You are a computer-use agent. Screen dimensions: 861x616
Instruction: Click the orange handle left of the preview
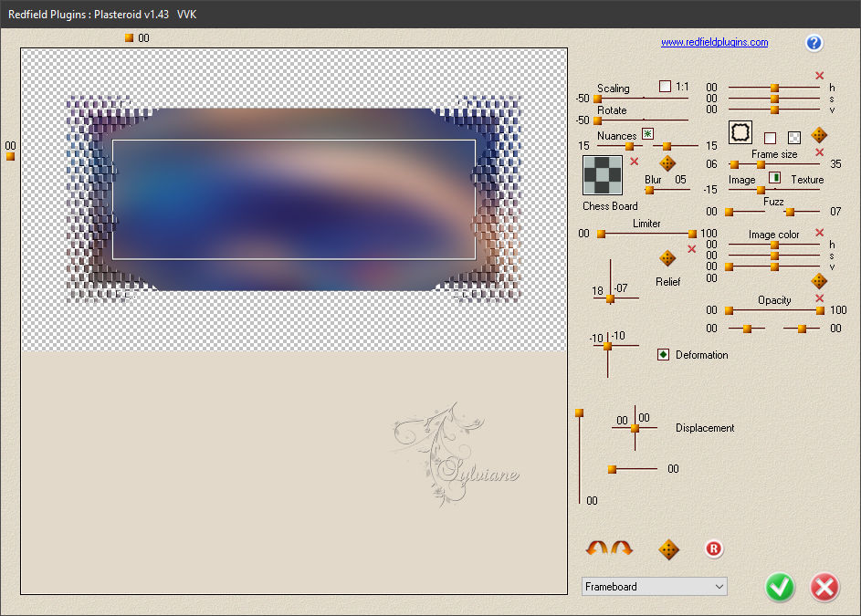point(10,157)
